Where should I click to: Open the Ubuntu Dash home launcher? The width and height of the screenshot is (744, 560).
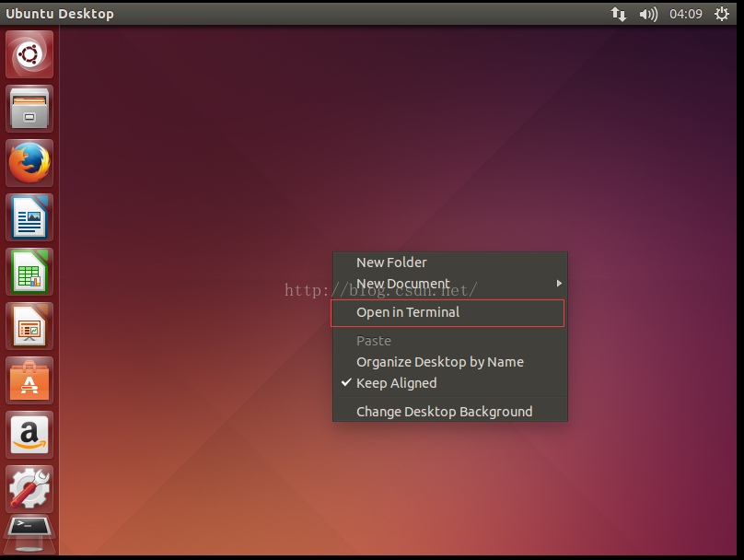29,54
